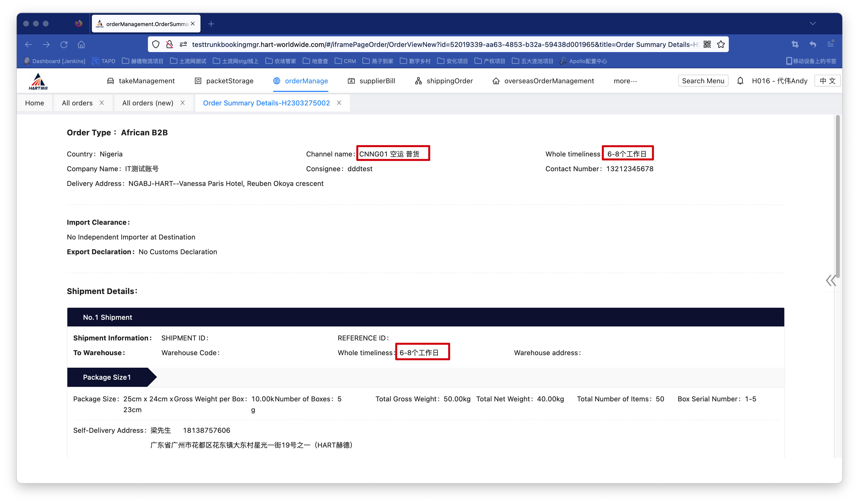Click the notification bell icon
859x504 pixels.
click(740, 81)
